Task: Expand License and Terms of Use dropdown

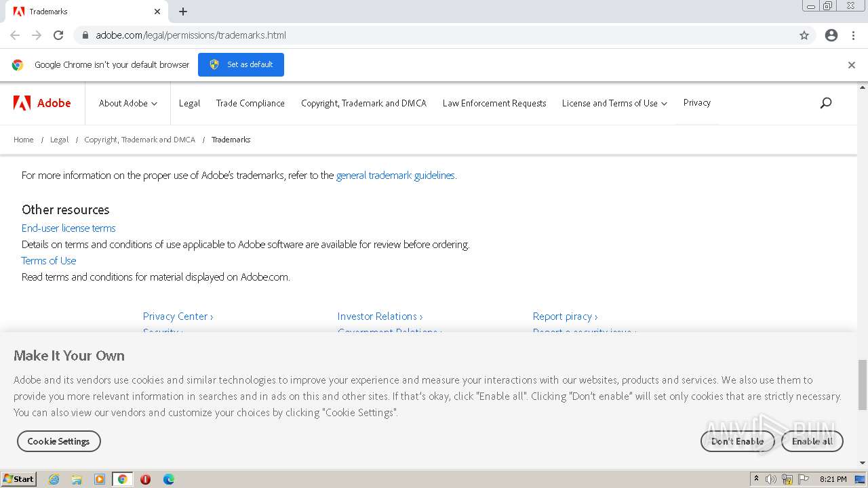Action: point(614,103)
